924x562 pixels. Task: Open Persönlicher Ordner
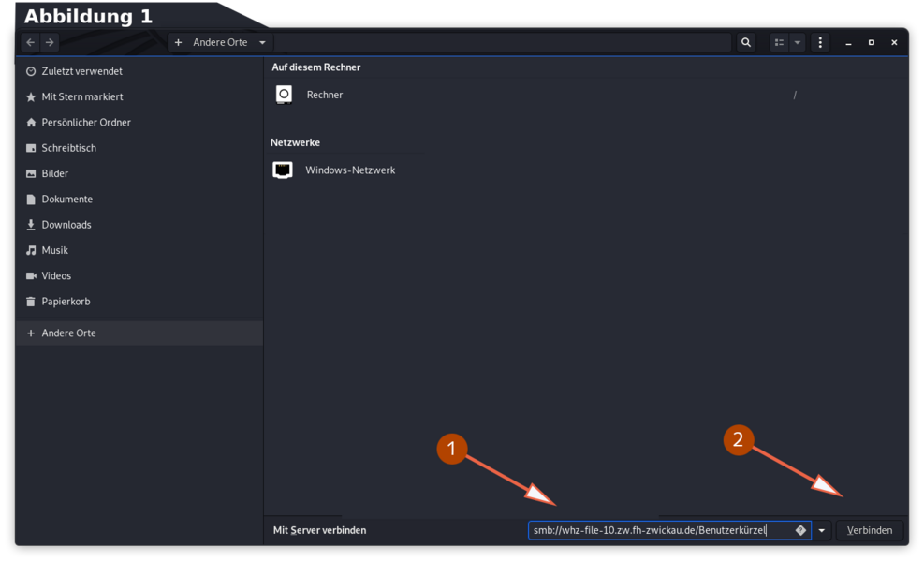tap(139, 122)
